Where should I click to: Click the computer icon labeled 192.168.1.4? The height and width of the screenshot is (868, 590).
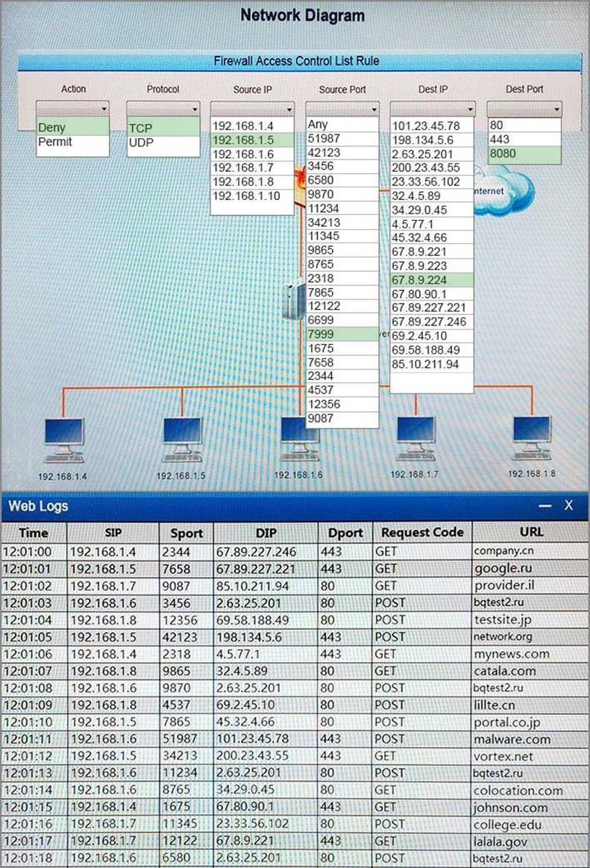point(63,440)
